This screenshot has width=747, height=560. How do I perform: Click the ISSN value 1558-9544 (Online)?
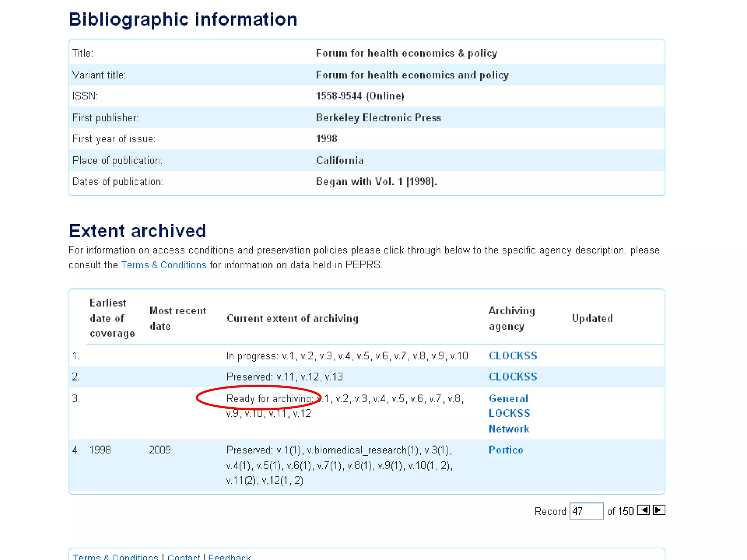(360, 96)
